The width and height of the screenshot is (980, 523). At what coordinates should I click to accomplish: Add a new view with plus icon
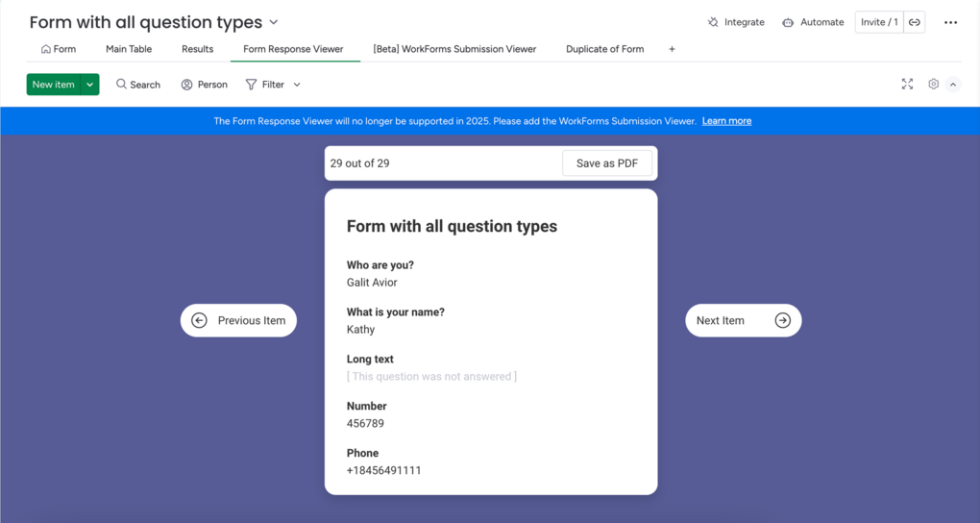pos(672,49)
